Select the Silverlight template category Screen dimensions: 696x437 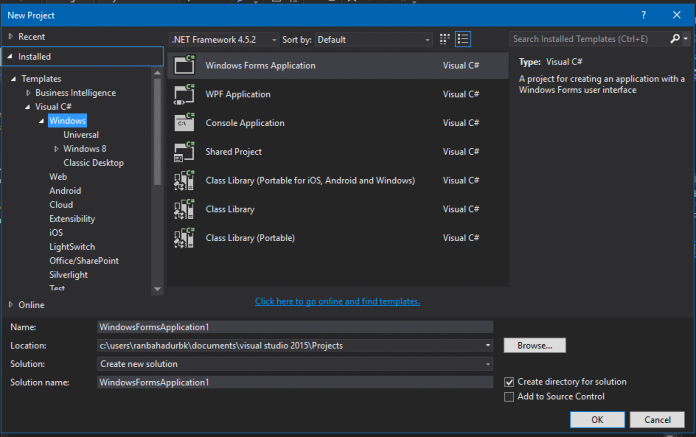click(68, 275)
